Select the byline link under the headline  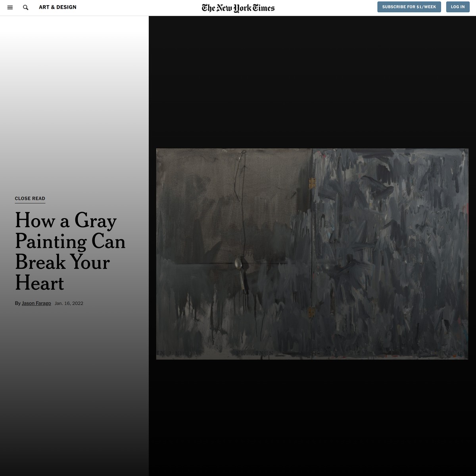[36, 303]
